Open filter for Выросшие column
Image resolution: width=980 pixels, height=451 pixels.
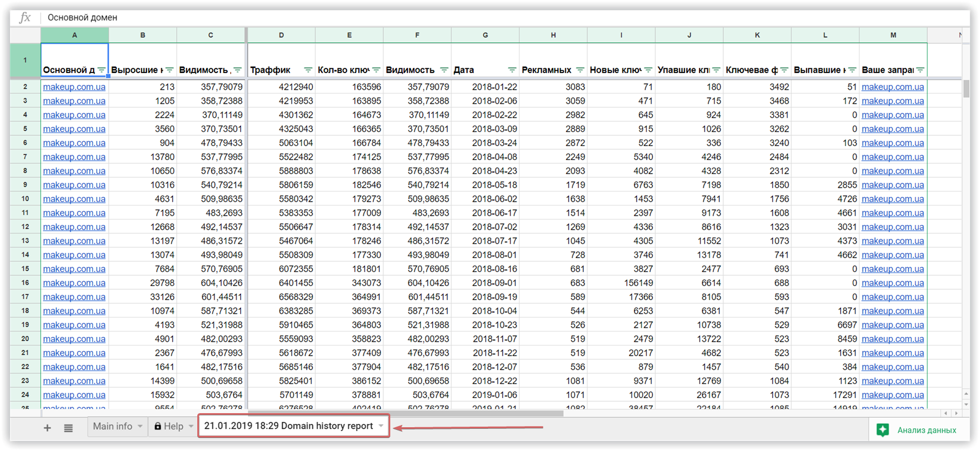[169, 70]
